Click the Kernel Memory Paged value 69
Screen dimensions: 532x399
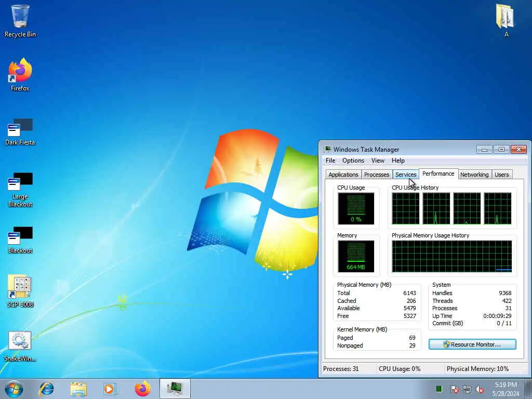click(412, 338)
